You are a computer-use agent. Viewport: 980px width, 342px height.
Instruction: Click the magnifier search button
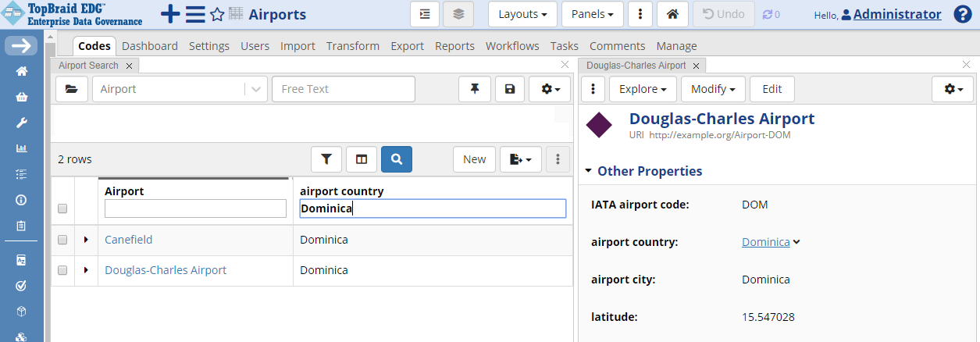coord(397,159)
